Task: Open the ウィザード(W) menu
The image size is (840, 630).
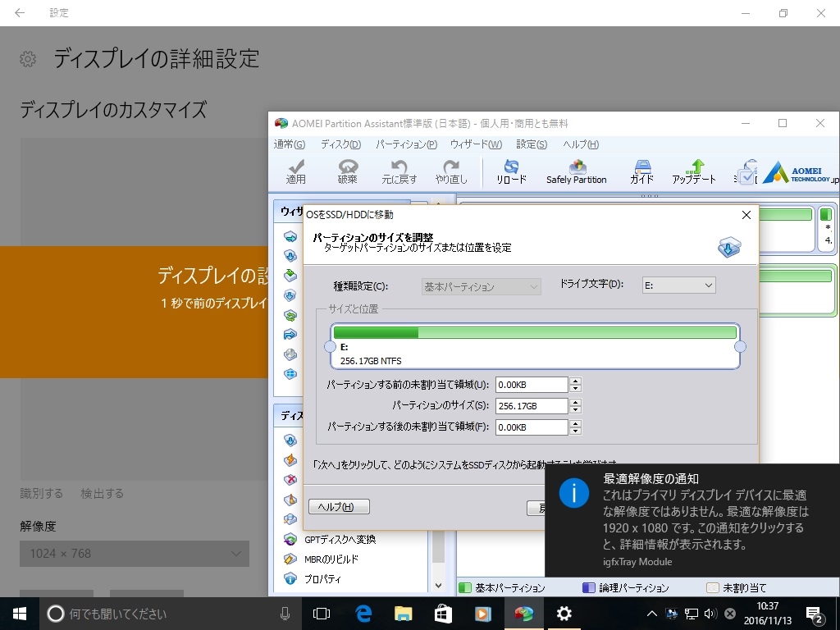Action: (477, 144)
